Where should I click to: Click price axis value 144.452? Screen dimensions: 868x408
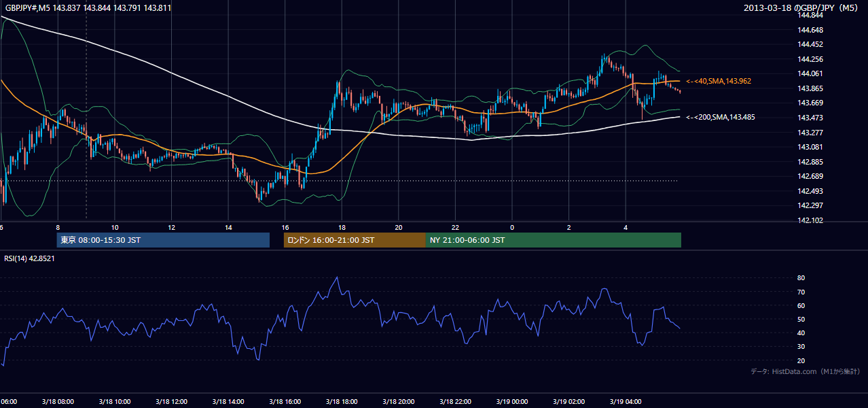point(811,45)
